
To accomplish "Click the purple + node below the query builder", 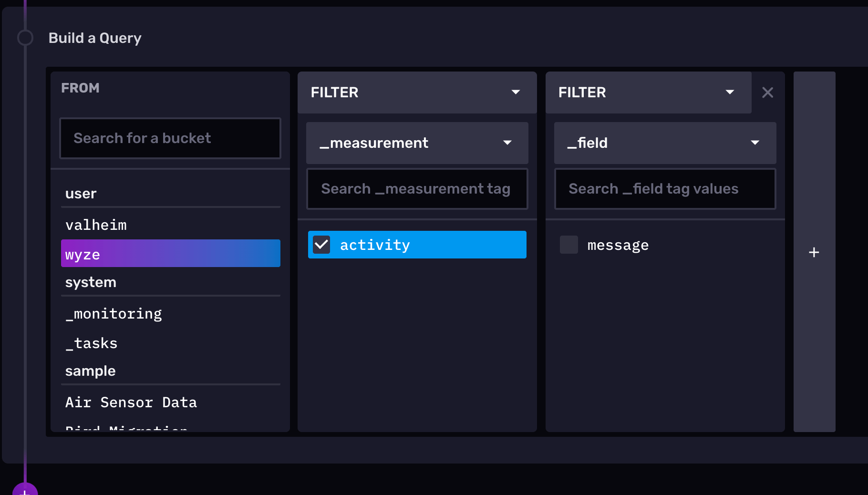I will 25,491.
